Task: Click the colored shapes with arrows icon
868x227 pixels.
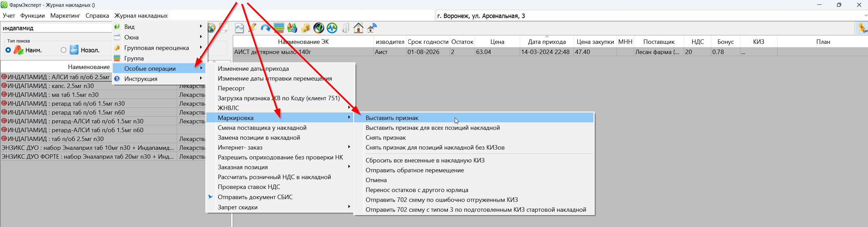Action: tap(292, 28)
